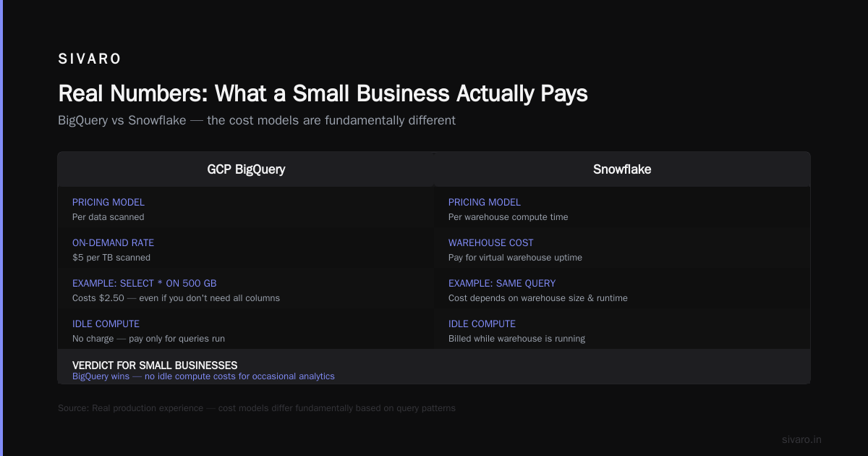Select 'Per warehouse compute time' text
Viewport: 868px width, 456px height.
pos(509,217)
